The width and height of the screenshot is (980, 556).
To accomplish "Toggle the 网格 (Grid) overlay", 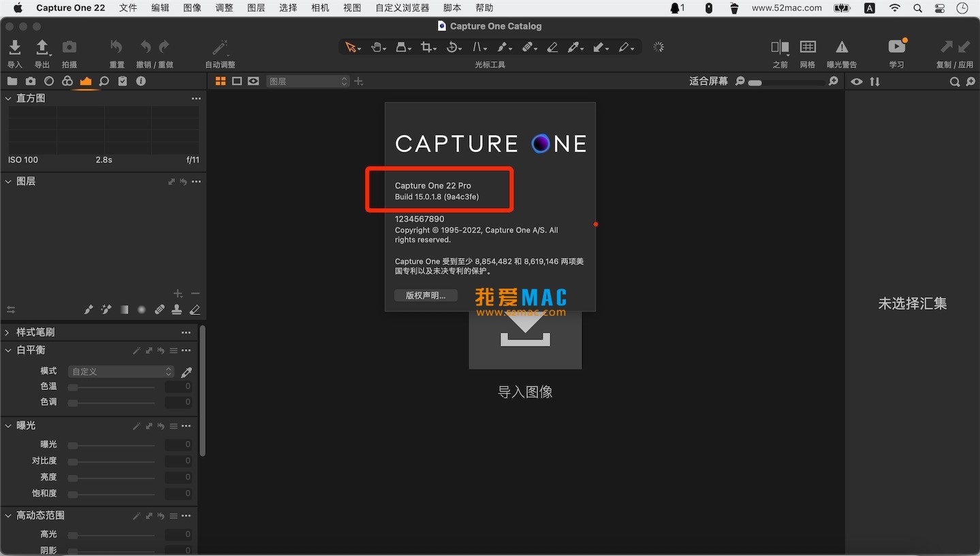I will tap(808, 47).
